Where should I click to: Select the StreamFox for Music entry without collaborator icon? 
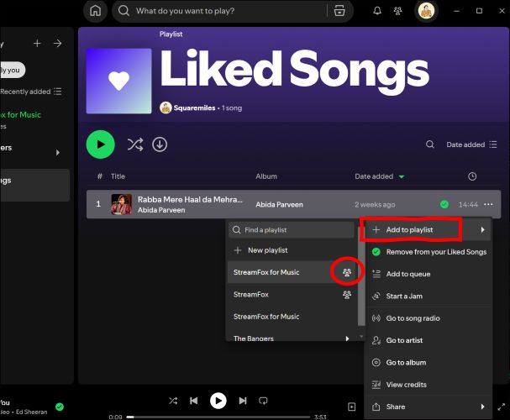click(292, 317)
